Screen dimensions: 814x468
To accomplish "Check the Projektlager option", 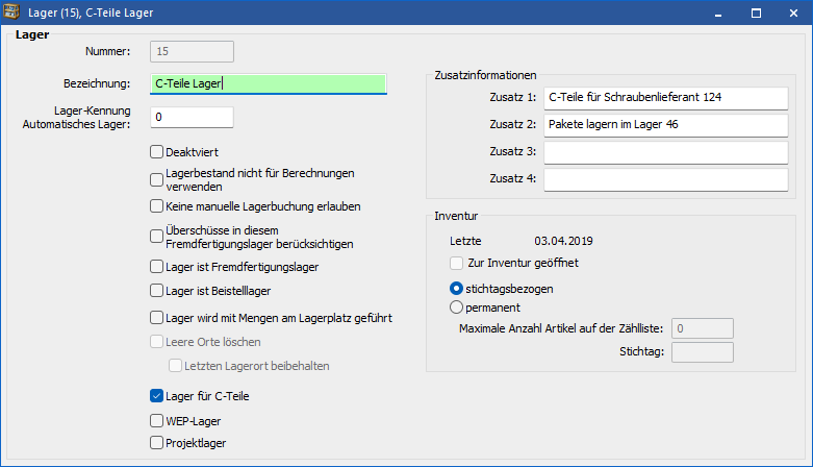I will [x=156, y=443].
